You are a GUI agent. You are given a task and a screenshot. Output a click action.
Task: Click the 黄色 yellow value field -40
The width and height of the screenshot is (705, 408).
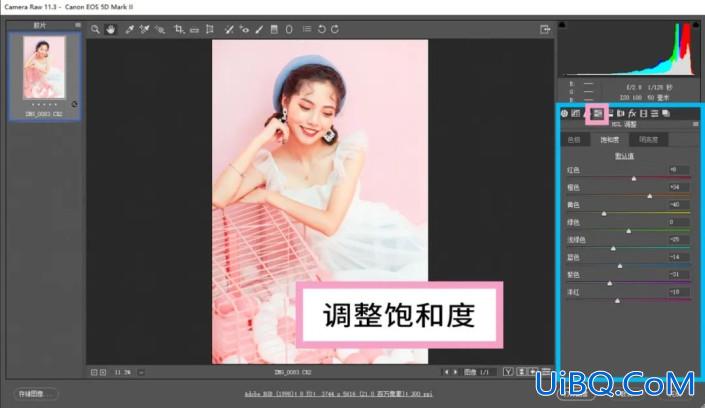678,205
